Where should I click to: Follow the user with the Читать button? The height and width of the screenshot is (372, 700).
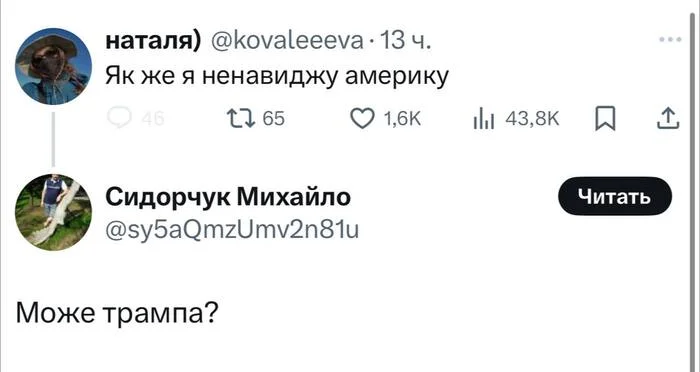615,196
